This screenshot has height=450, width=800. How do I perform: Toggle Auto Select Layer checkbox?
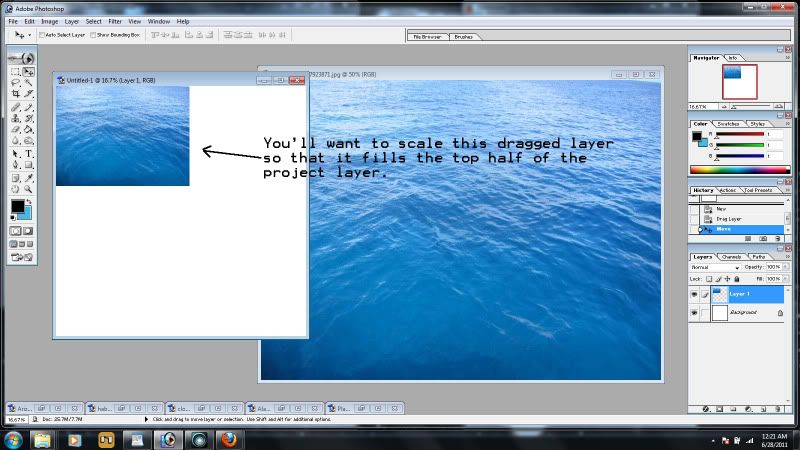(42, 35)
